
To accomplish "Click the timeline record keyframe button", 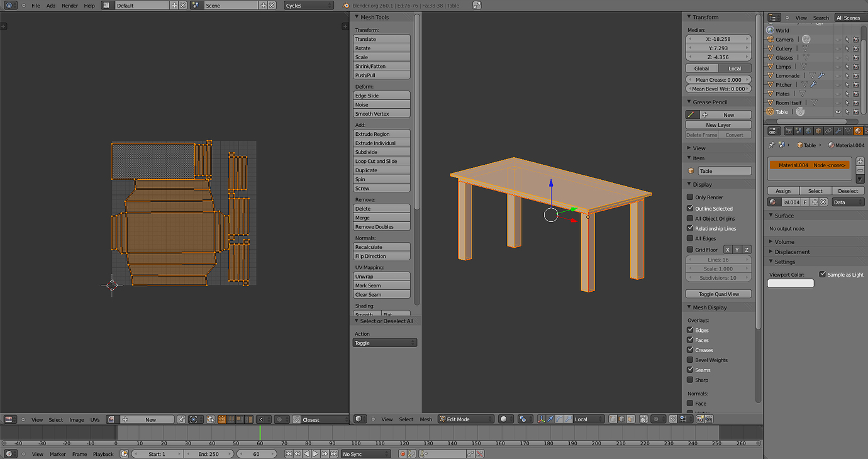I will (x=403, y=454).
